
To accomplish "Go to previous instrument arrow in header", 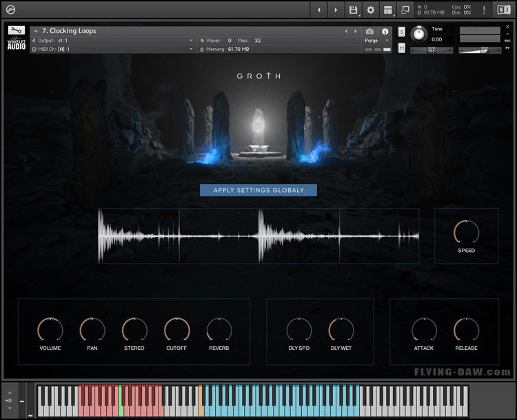I will pyautogui.click(x=346, y=31).
